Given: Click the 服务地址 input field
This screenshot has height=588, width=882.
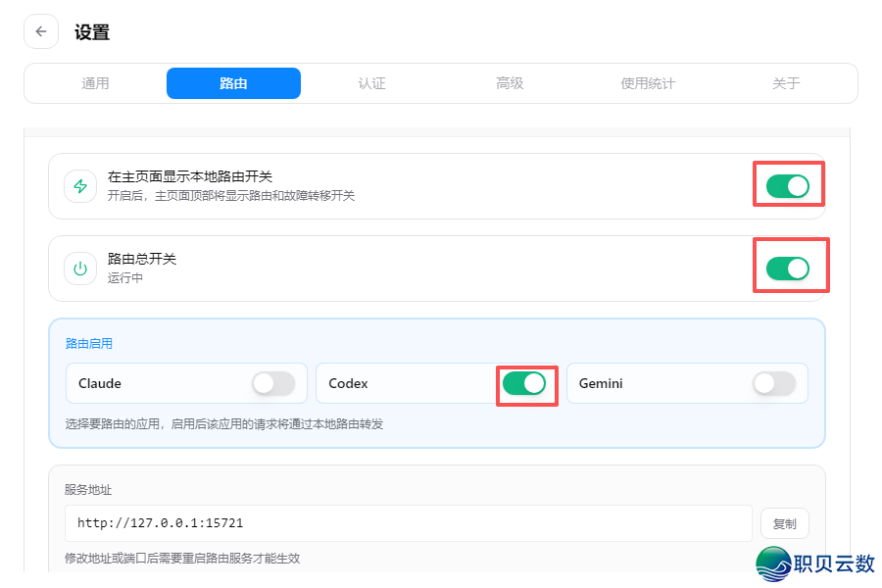Looking at the screenshot, I should tap(409, 523).
